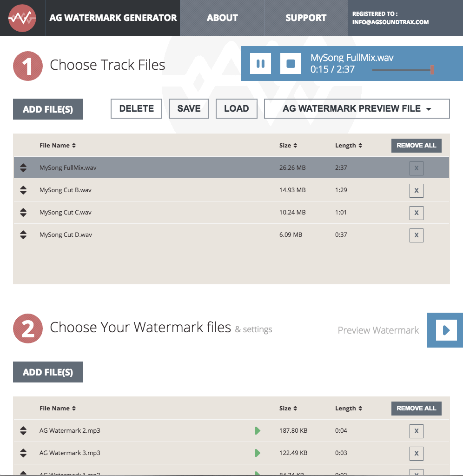Open the AG Watermark Preview File dropdown
This screenshot has width=463, height=476.
[357, 109]
